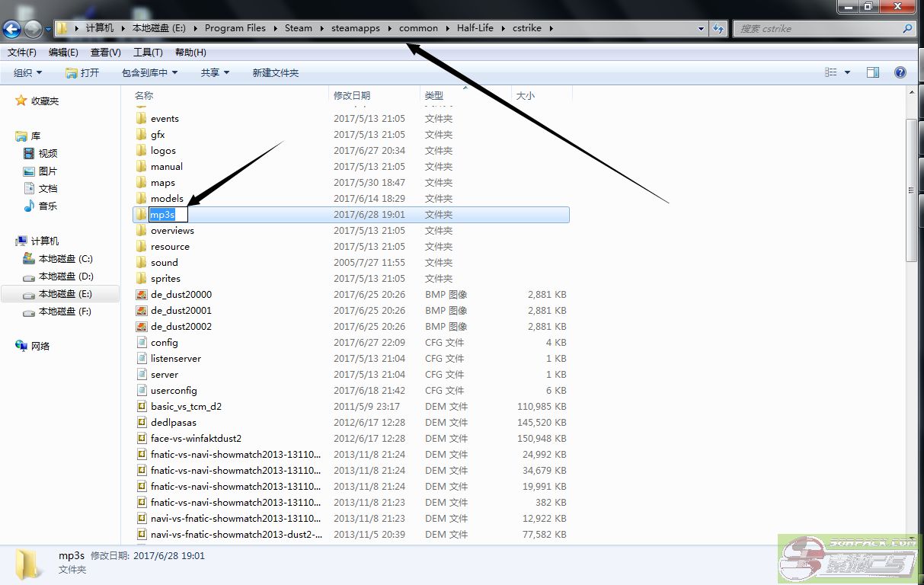Click the 新建文件夹 button
The height and width of the screenshot is (585, 924).
click(275, 72)
